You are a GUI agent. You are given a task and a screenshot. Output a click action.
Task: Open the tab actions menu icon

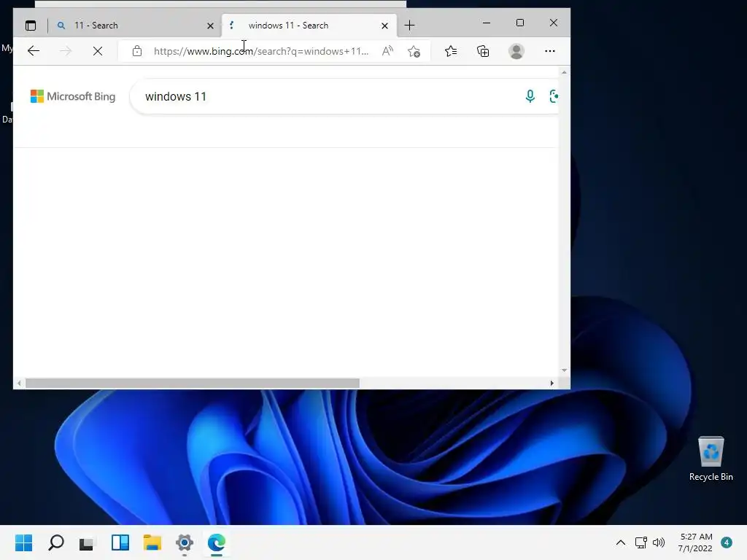click(31, 26)
